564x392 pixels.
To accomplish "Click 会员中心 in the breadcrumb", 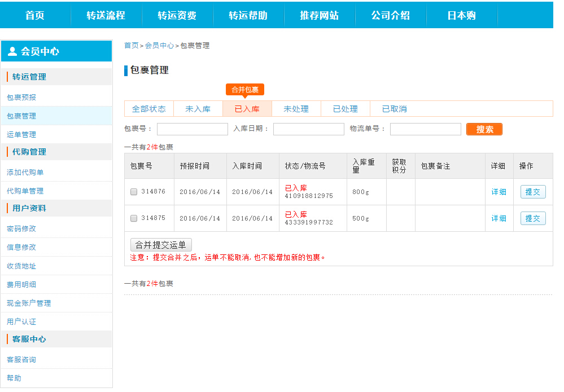I will pos(159,45).
